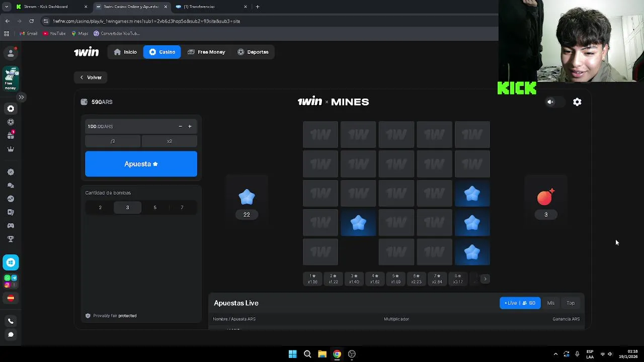Open the trophy icon in sidebar
This screenshot has height=362, width=644.
11,239
